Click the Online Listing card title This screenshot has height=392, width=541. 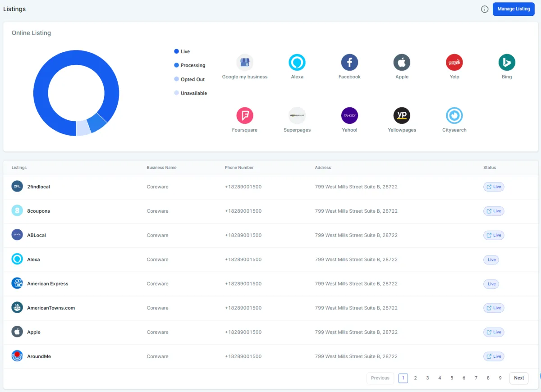[x=31, y=33]
